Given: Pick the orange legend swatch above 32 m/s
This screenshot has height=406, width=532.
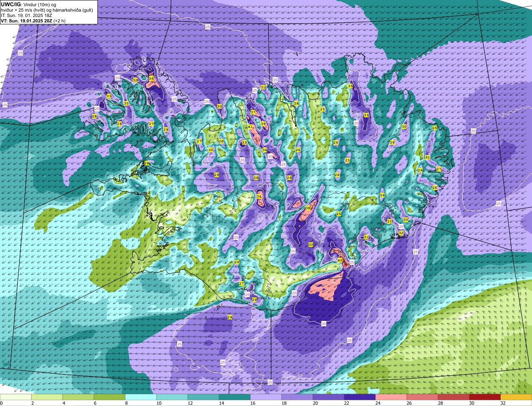Looking at the screenshot, I should point(516,397).
